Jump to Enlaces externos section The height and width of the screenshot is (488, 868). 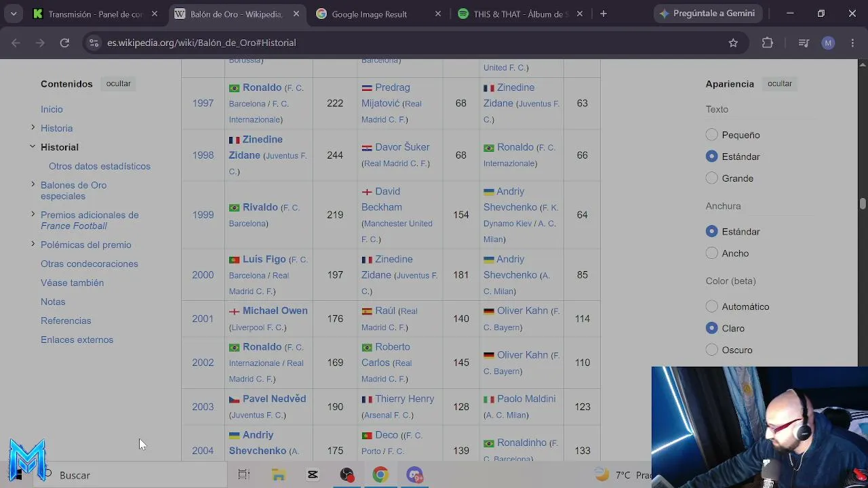click(x=77, y=340)
